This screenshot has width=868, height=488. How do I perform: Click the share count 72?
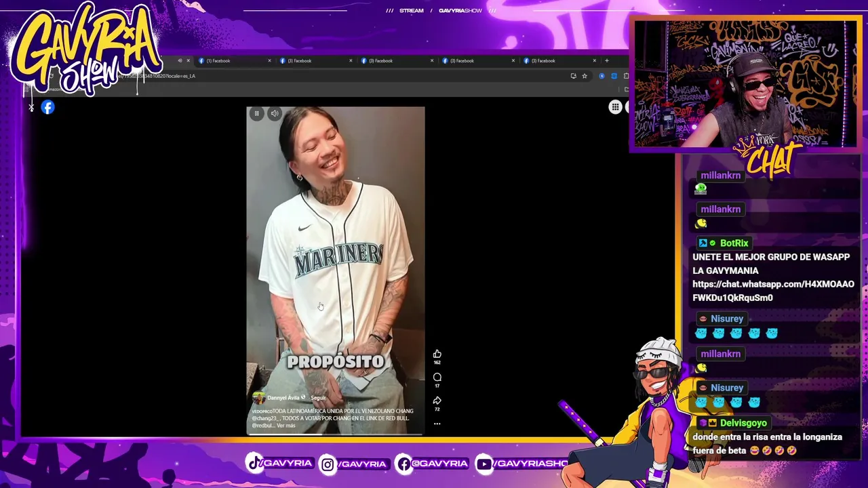(437, 409)
